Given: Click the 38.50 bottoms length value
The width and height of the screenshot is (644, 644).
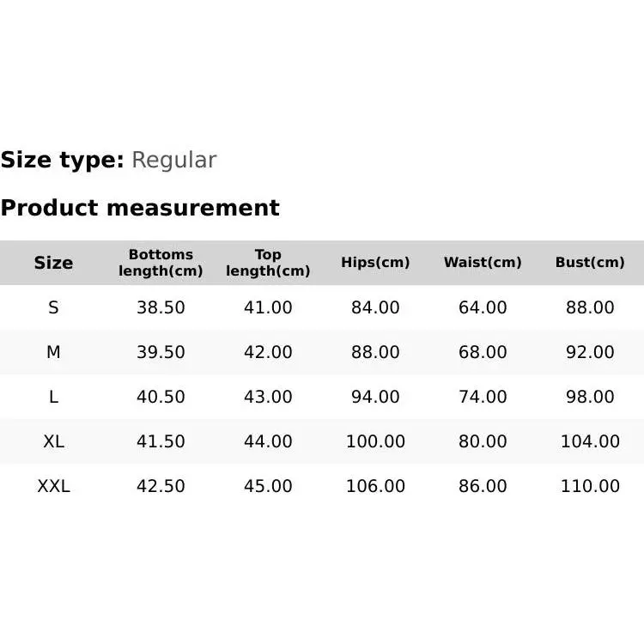Looking at the screenshot, I should (x=161, y=307).
